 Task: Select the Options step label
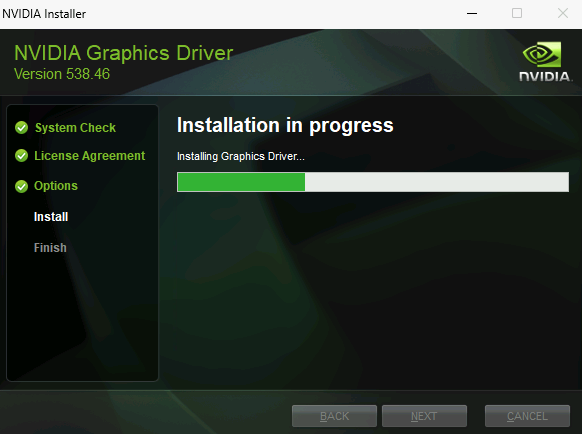tap(56, 186)
